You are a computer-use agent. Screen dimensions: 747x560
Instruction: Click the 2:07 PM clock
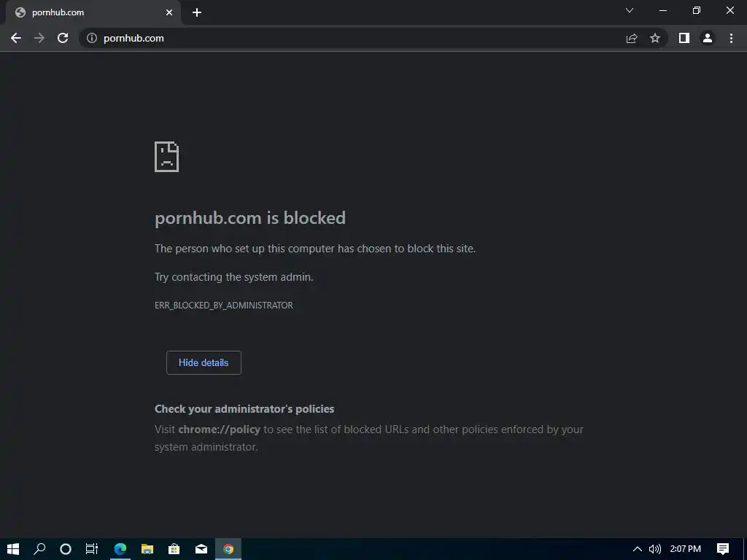[x=685, y=549]
